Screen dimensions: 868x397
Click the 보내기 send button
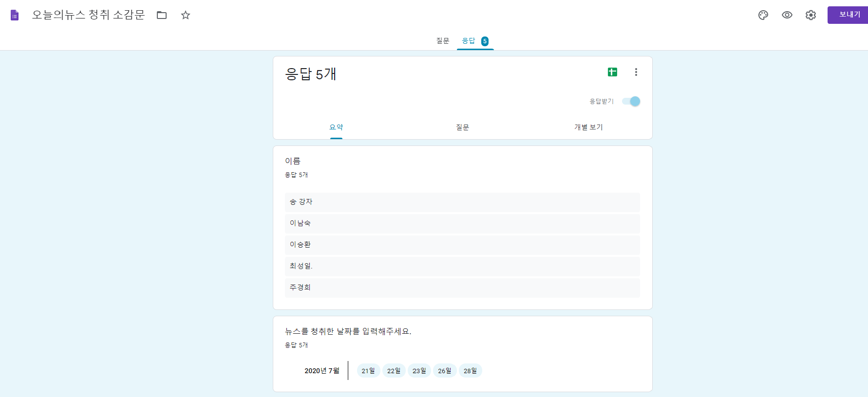click(x=848, y=15)
